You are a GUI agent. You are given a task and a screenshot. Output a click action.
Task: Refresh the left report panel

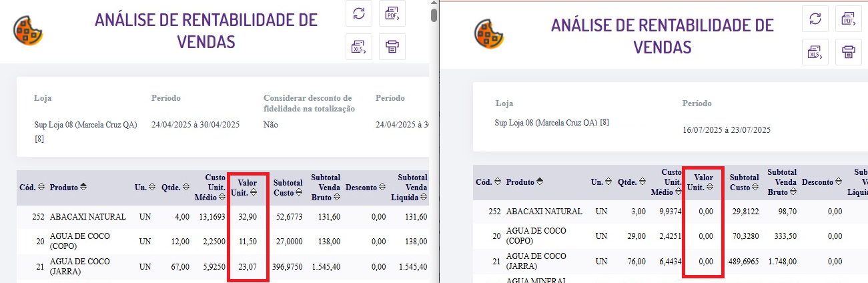pos(359,13)
